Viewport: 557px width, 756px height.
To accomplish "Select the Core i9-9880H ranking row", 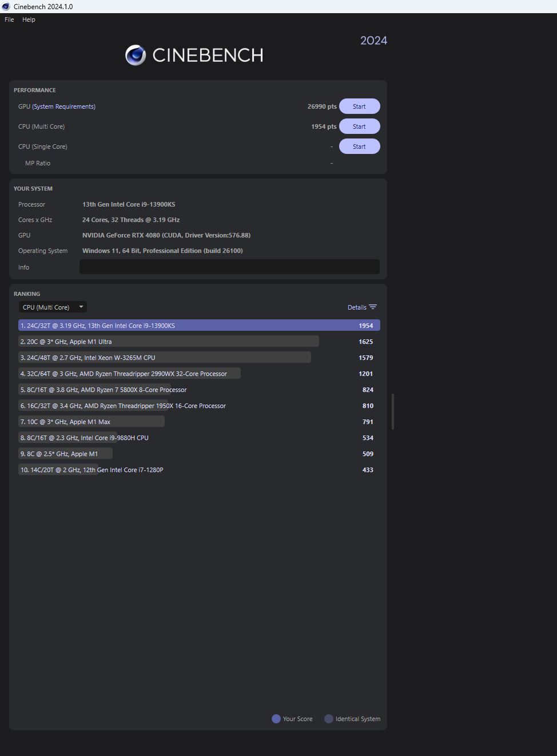I will point(199,438).
